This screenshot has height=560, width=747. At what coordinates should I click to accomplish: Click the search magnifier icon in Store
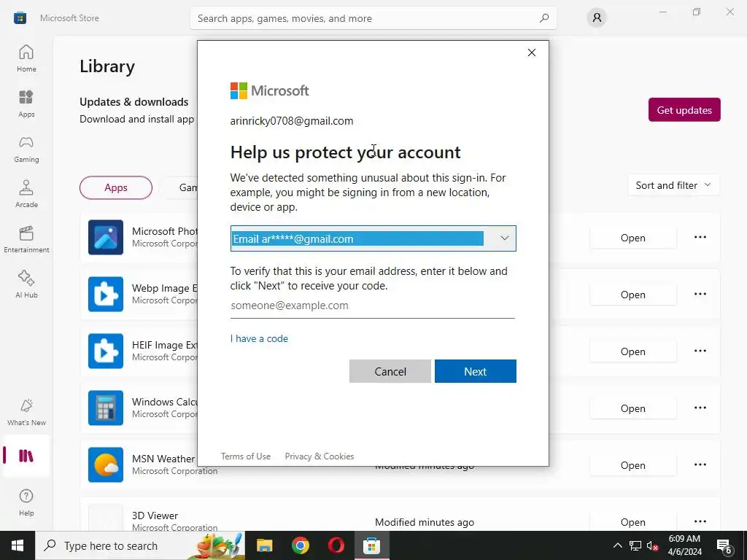pos(543,18)
